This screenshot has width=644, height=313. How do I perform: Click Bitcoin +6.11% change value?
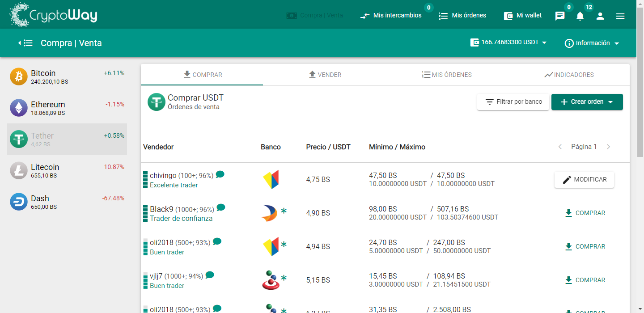pyautogui.click(x=114, y=73)
